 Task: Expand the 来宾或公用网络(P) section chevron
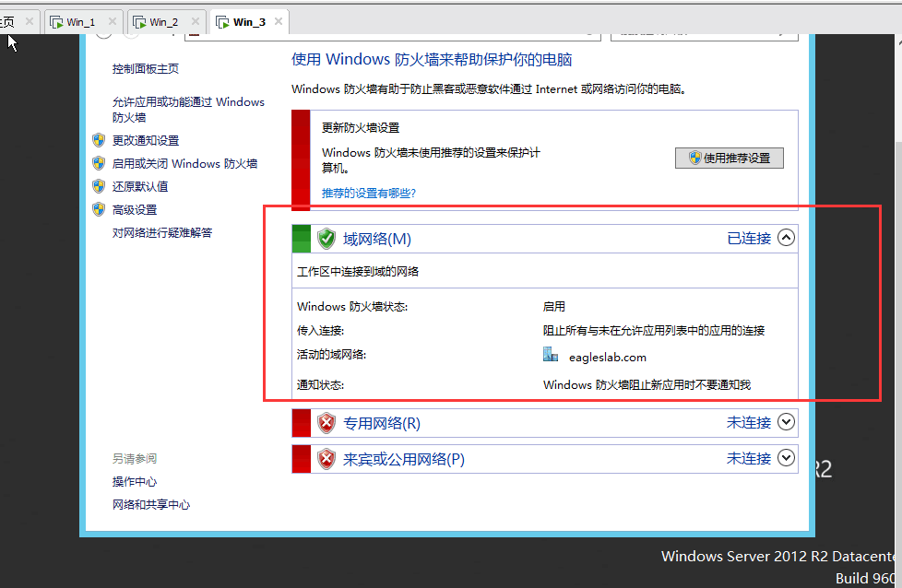tap(787, 457)
